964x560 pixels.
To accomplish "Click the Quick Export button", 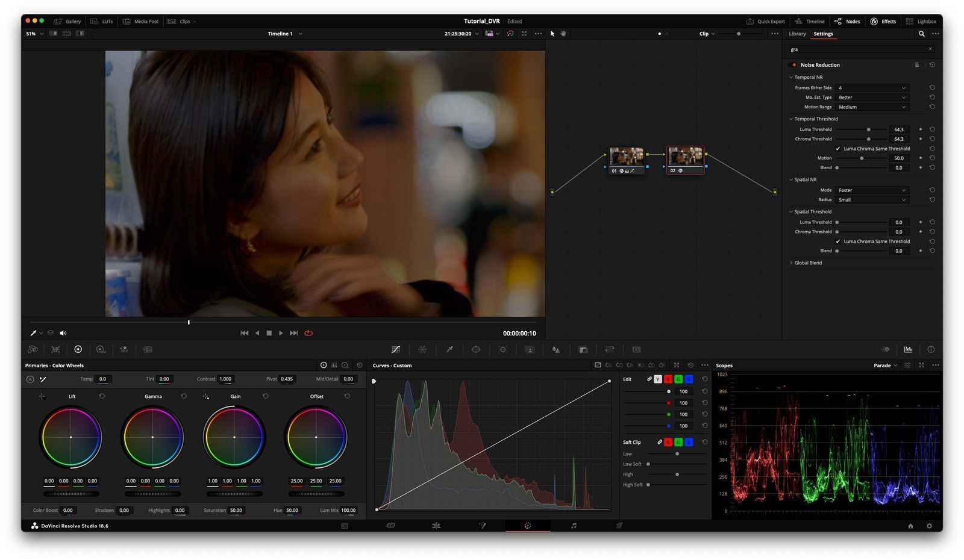I will [x=766, y=21].
